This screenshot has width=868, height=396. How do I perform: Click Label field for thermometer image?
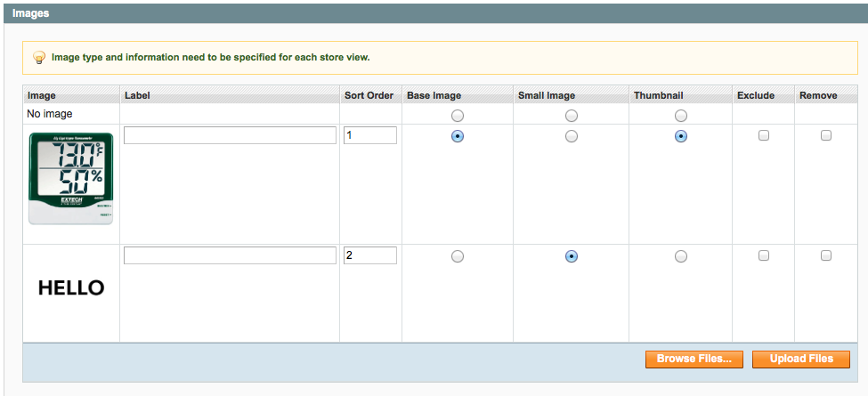point(230,135)
